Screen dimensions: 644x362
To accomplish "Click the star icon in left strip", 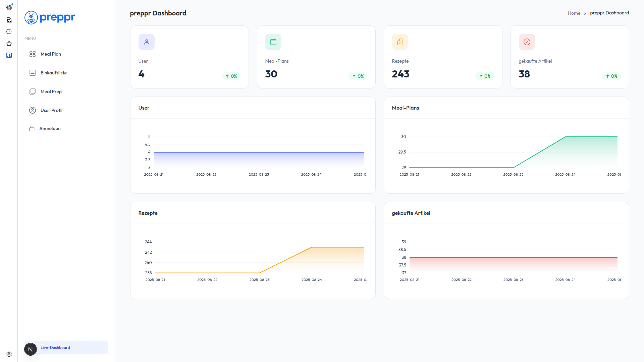I will 9,44.
